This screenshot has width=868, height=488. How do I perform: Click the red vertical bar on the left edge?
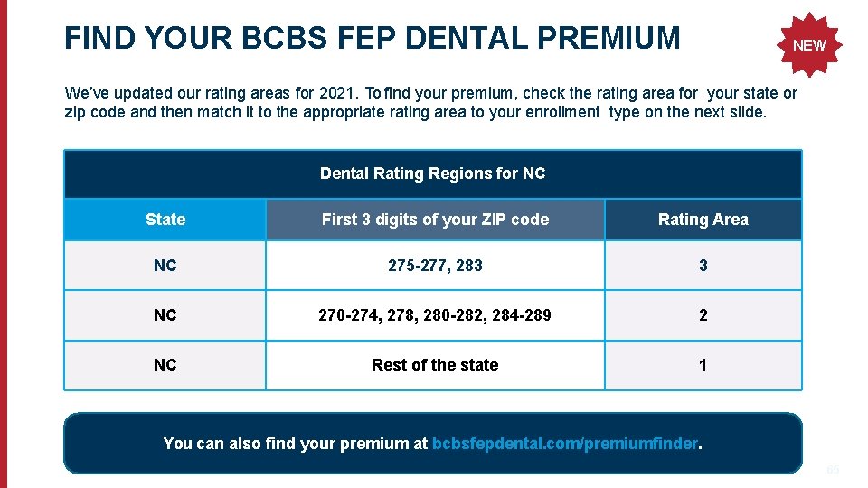(4, 244)
